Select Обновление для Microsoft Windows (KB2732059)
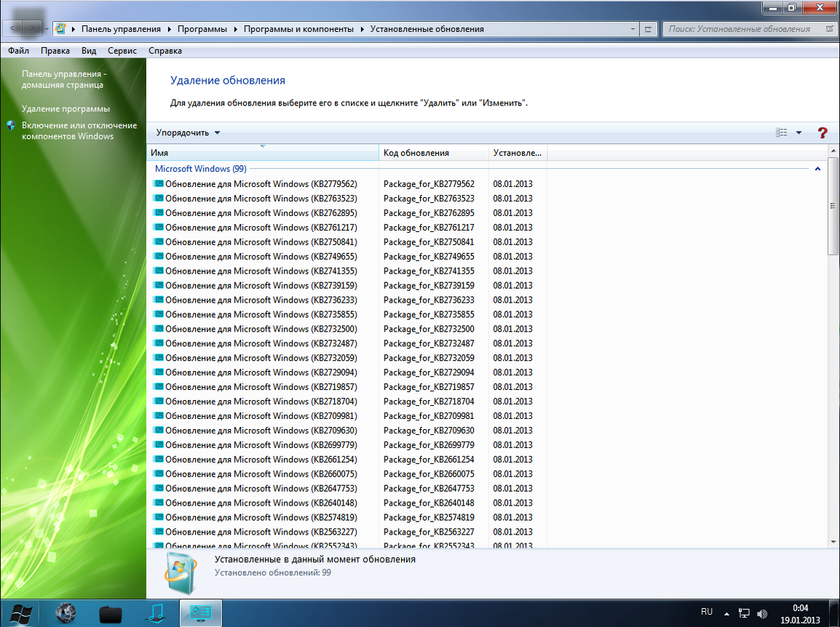Screen dimensions: 840x627 click(x=261, y=358)
